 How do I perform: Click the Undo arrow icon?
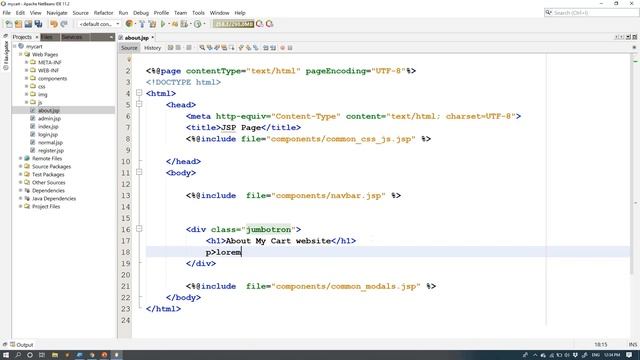click(x=53, y=24)
